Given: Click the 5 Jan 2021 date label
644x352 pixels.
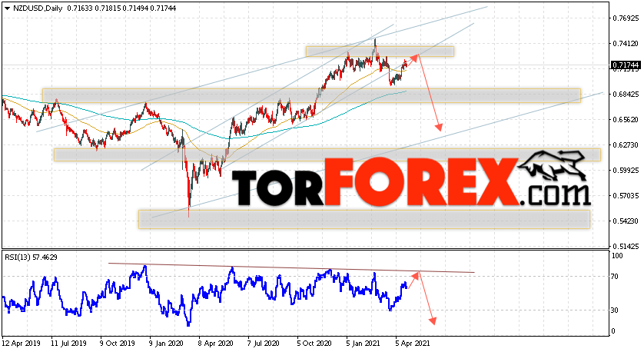Looking at the screenshot, I should (363, 343).
